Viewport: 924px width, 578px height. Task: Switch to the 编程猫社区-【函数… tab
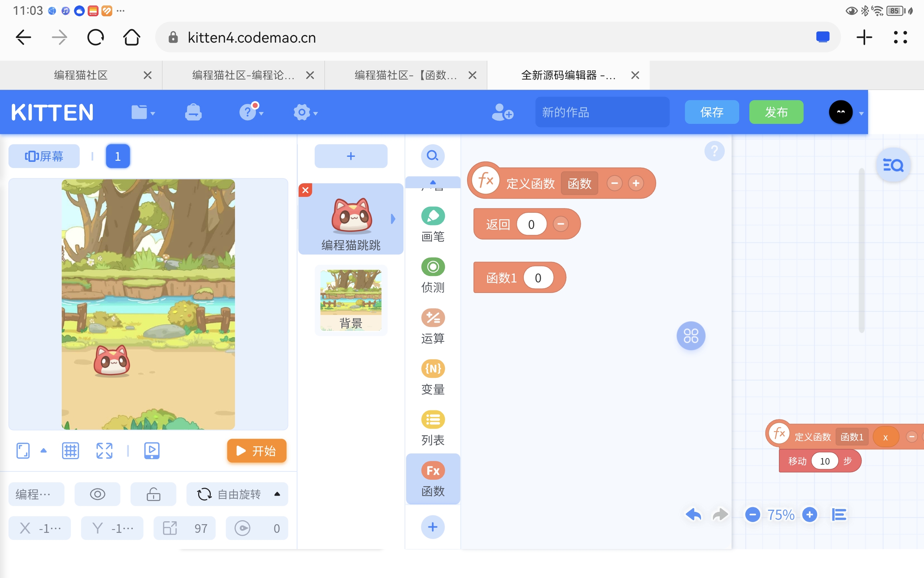(405, 75)
